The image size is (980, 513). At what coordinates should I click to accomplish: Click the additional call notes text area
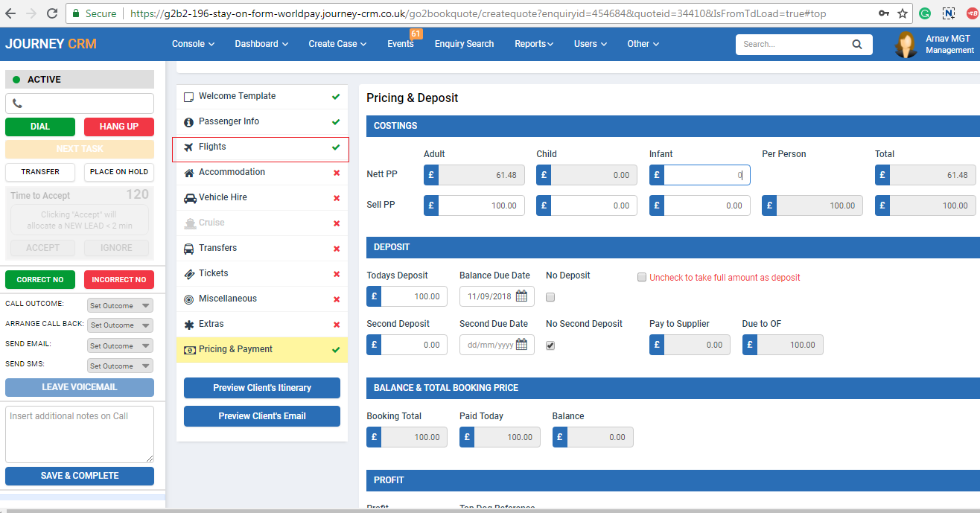tap(80, 434)
